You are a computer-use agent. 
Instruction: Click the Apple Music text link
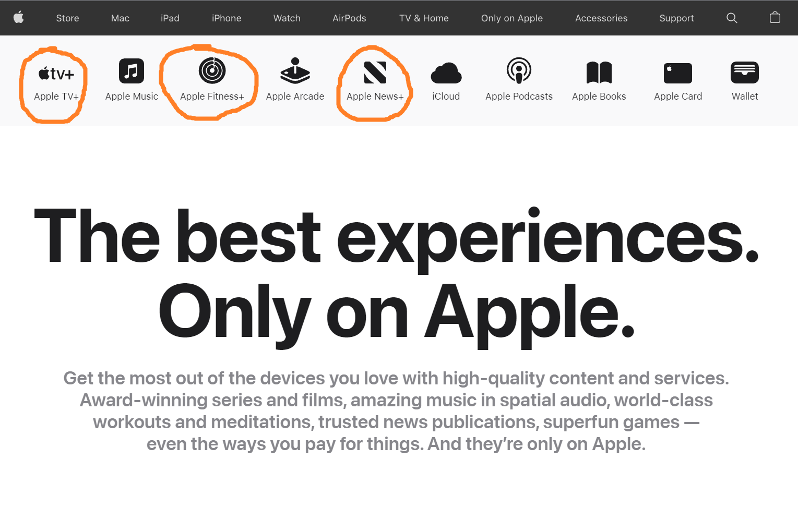[x=132, y=96]
